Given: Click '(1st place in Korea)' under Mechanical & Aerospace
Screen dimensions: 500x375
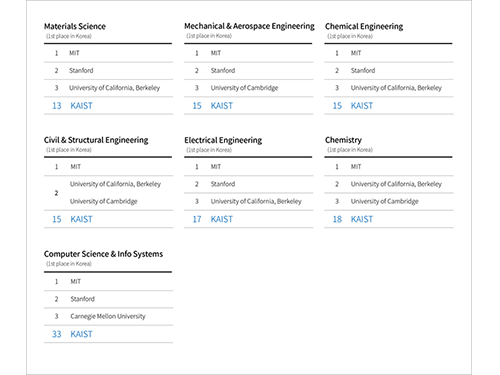Looking at the screenshot, I should pos(209,36).
